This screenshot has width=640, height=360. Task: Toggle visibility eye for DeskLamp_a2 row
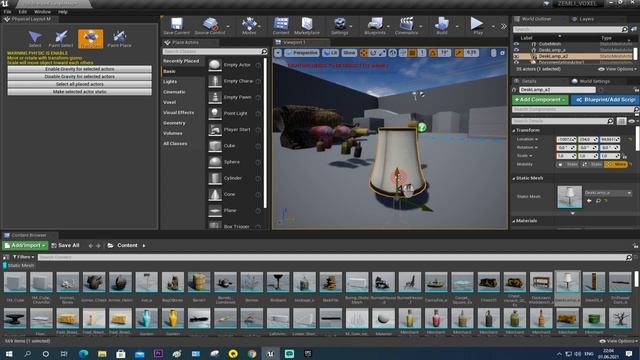click(516, 56)
